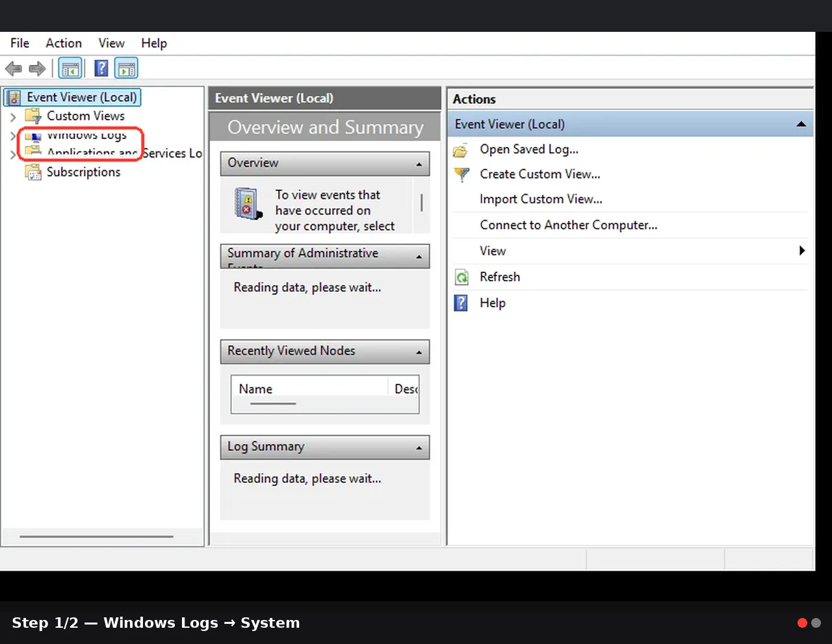Open the View submenu arrow in Actions
The width and height of the screenshot is (832, 644).
[x=802, y=251]
